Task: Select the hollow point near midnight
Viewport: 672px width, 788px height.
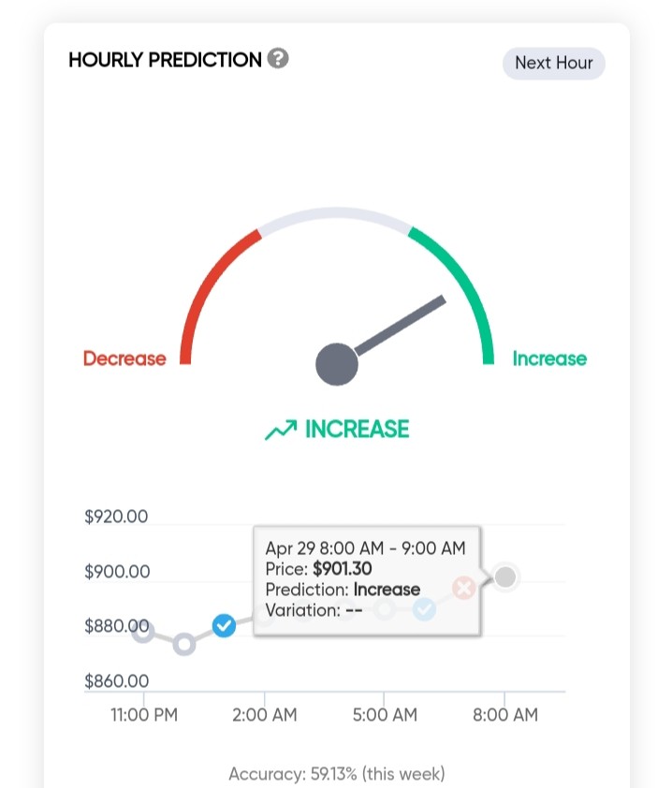Action: [184, 644]
